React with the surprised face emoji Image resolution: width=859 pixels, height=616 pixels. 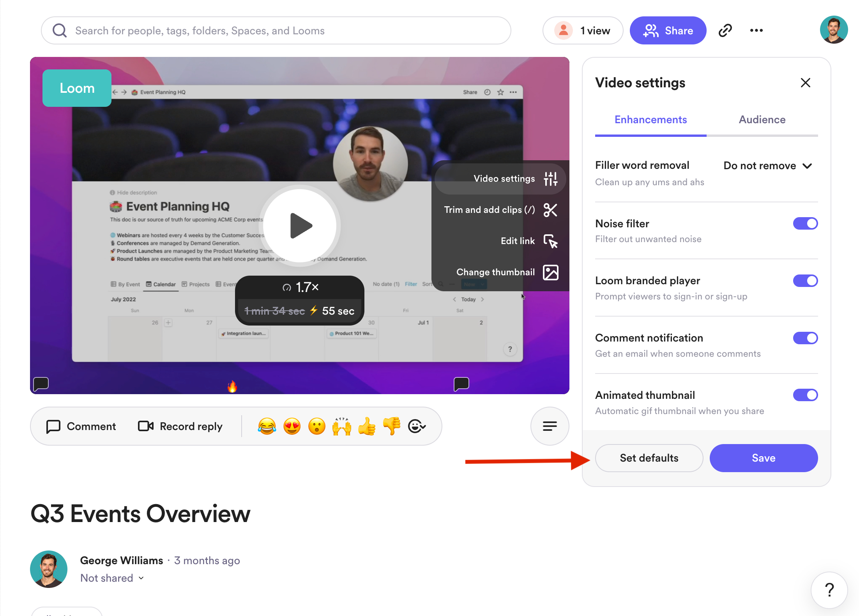(317, 426)
